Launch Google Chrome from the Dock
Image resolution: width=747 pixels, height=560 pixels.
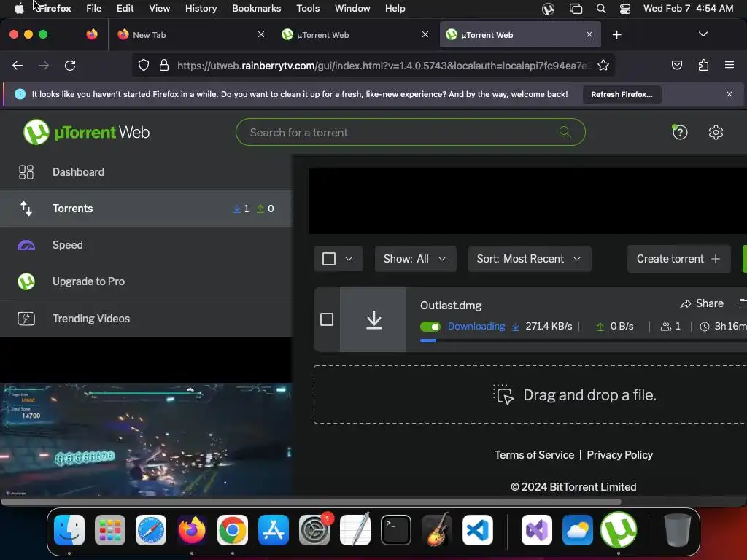[233, 529]
